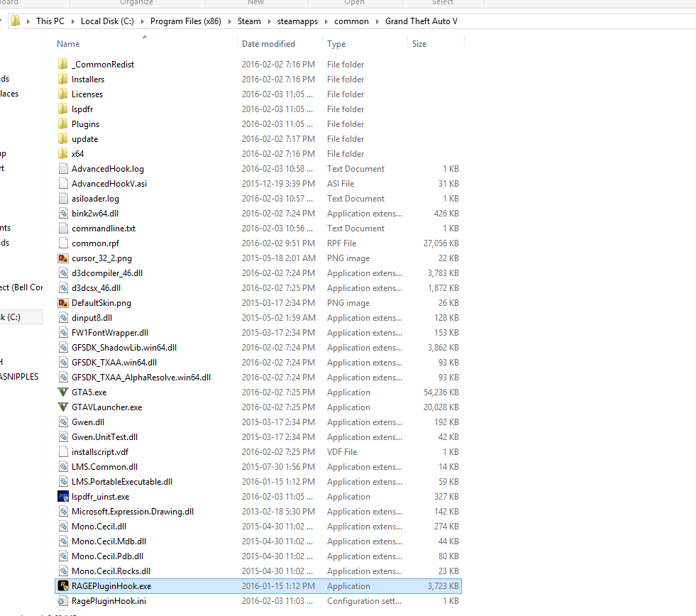
Task: Click the 27,056 KB size of common.rpf
Action: coord(441,243)
